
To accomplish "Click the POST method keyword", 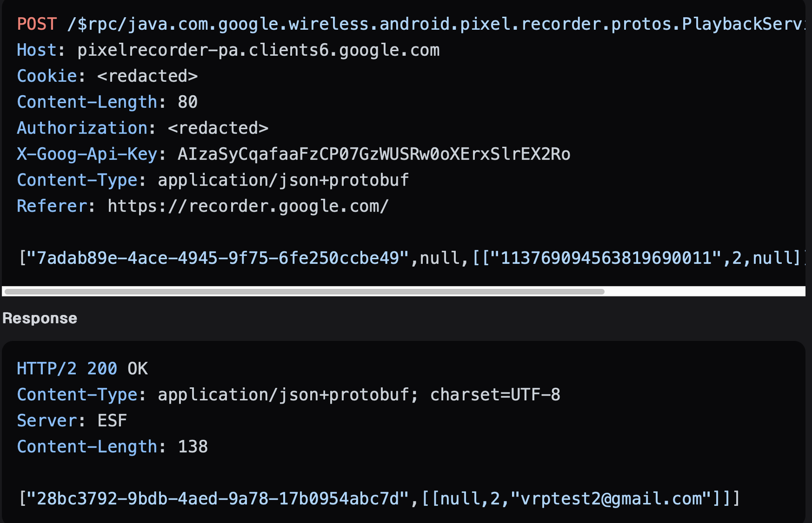I will 36,24.
